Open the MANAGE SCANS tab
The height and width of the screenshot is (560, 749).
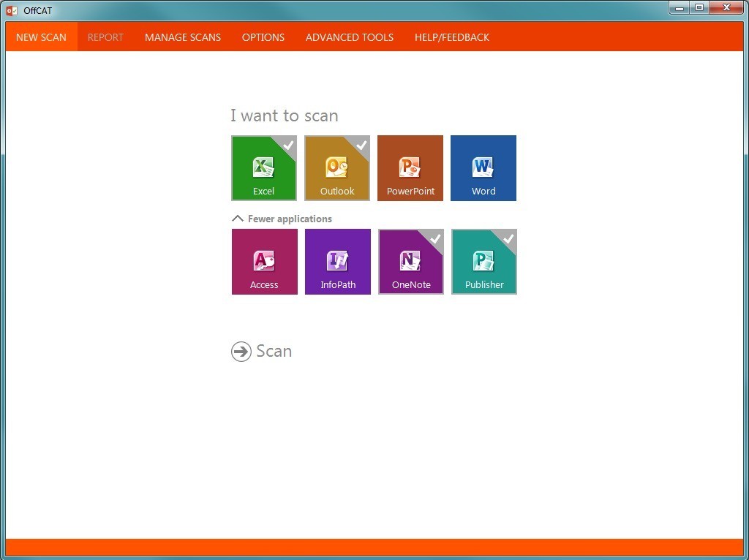(x=183, y=37)
